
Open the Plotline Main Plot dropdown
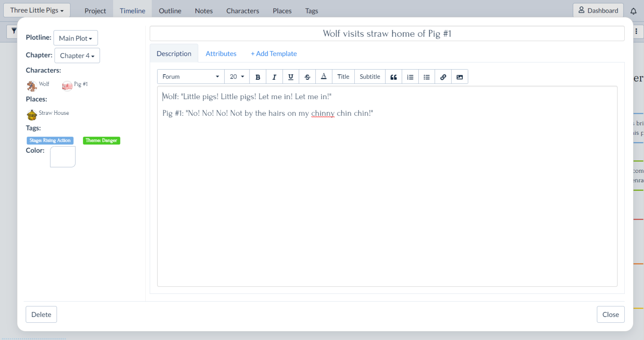click(75, 38)
